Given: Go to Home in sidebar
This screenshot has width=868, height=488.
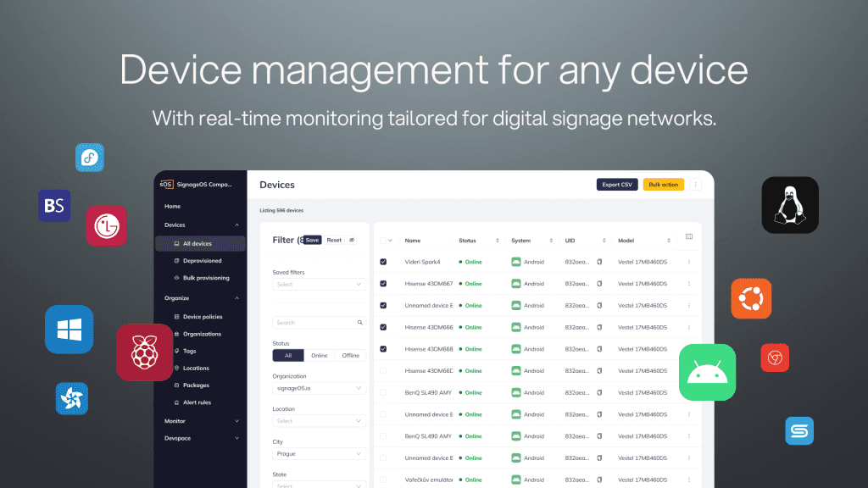Looking at the screenshot, I should click(x=172, y=207).
